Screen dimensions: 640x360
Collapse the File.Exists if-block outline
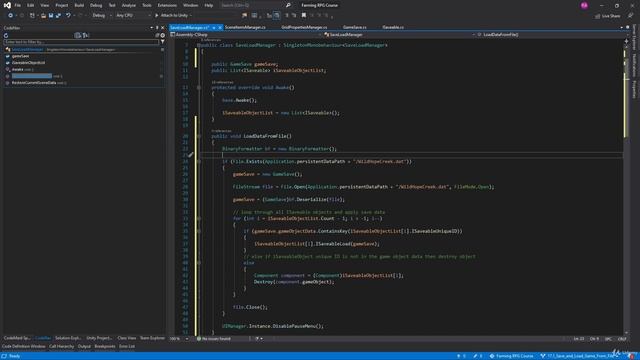(199, 161)
